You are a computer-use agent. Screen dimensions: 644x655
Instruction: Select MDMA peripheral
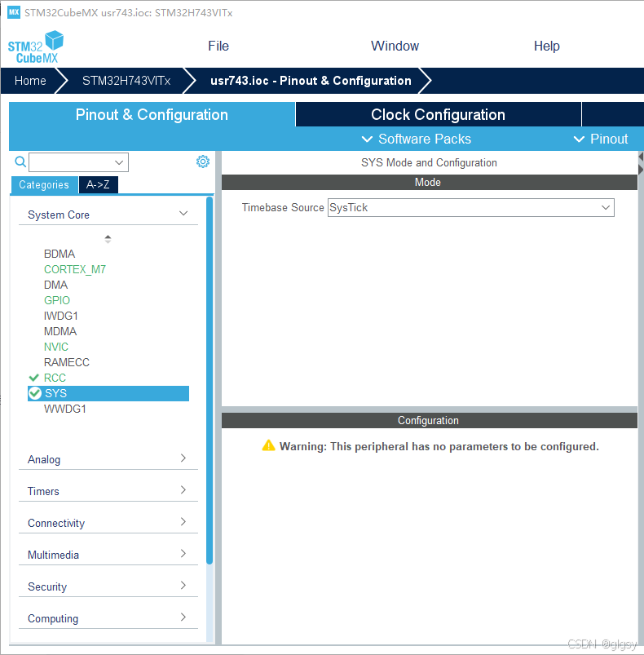pos(60,331)
